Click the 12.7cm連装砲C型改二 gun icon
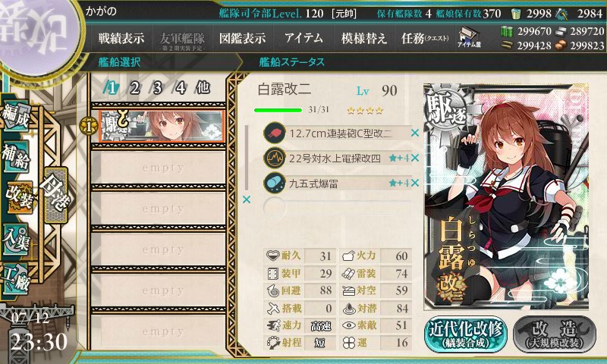This screenshot has width=607, height=364. (x=274, y=133)
